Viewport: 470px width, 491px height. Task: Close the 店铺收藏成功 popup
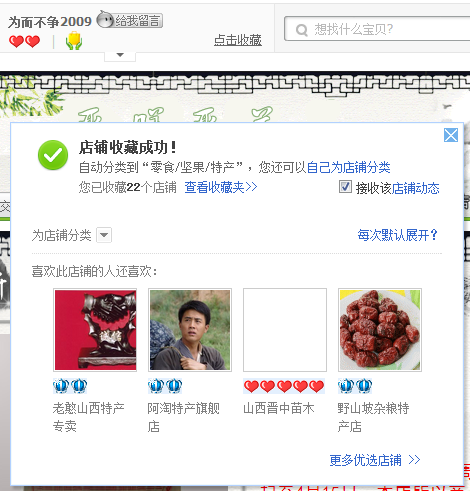coord(451,135)
